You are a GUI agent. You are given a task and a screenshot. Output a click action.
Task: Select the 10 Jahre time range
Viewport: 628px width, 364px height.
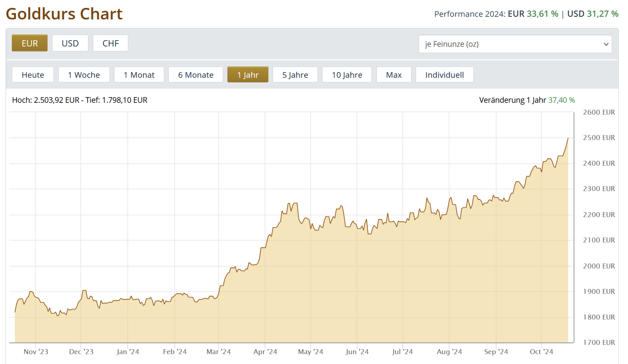coord(347,75)
